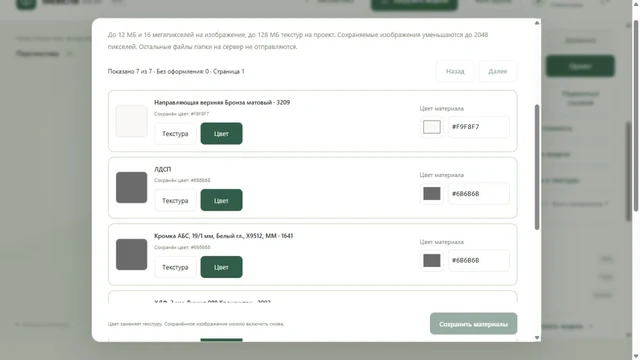Screen dimensions: 640x360
Task: Click Цвет материала label in ЛДСП card
Action: pos(442,175)
